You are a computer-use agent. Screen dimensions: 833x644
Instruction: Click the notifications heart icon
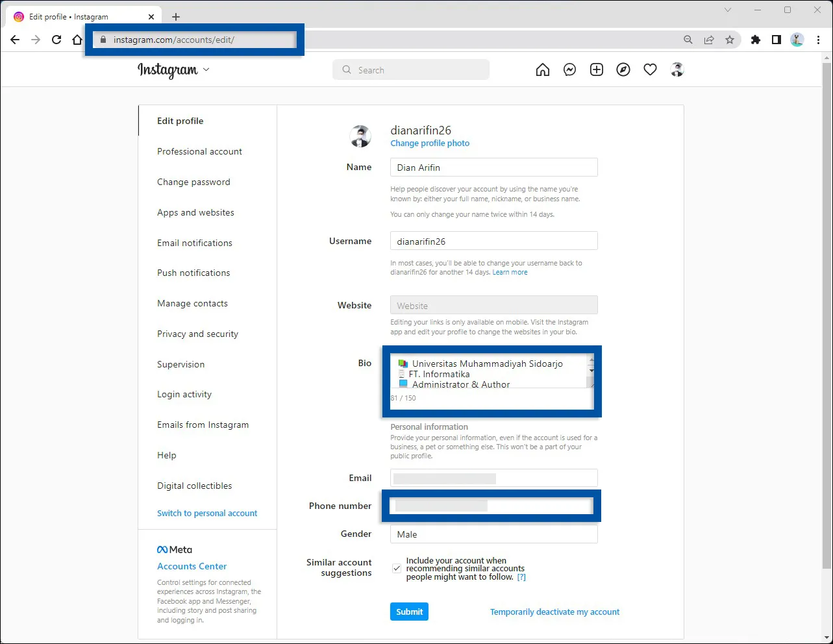[x=650, y=69]
